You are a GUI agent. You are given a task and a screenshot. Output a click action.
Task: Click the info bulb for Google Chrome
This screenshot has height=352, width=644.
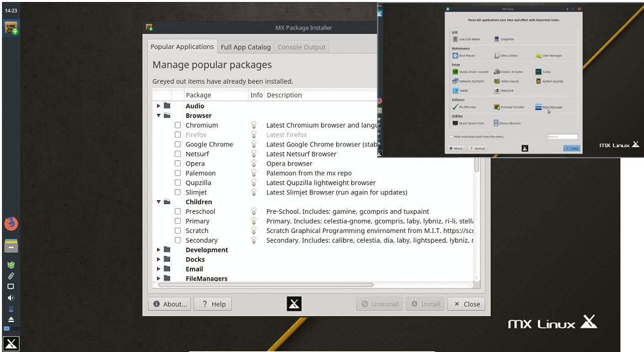tap(254, 144)
